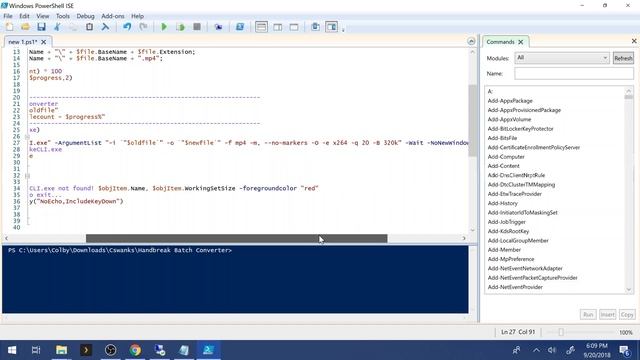Screen dimensions: 640x360
Task: Open the View menu
Action: coord(42,16)
